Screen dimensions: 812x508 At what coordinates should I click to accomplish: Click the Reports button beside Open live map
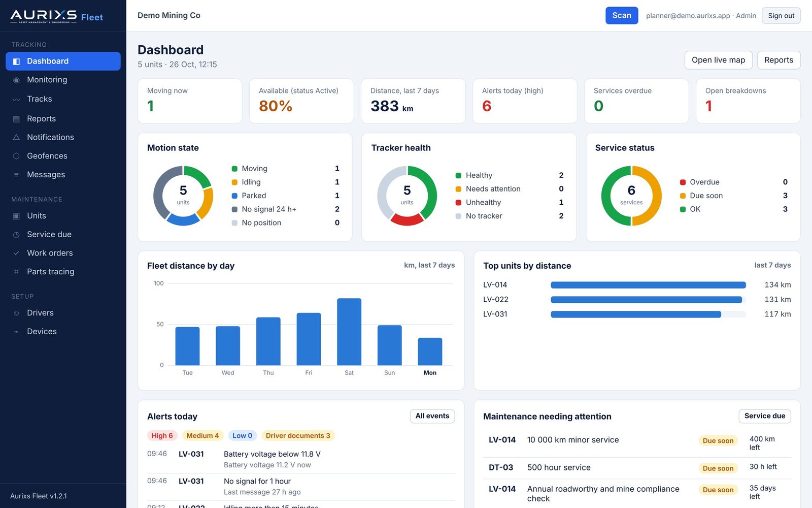[779, 60]
